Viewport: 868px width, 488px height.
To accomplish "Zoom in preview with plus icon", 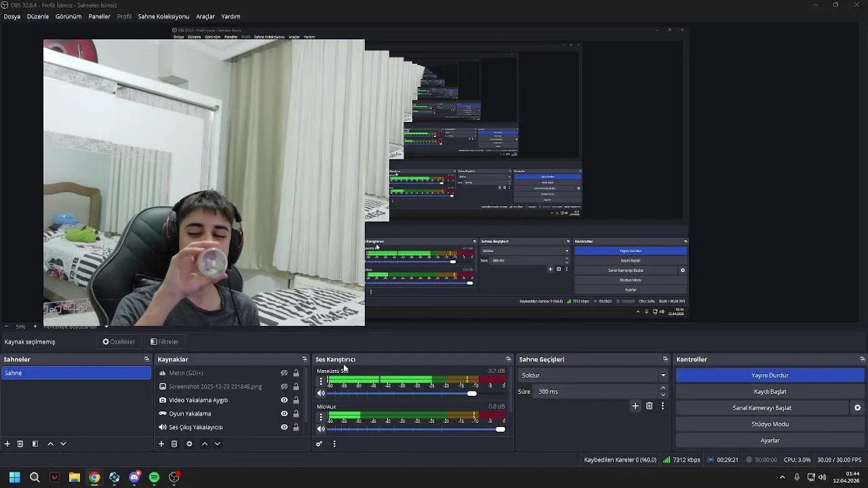I will pyautogui.click(x=35, y=327).
